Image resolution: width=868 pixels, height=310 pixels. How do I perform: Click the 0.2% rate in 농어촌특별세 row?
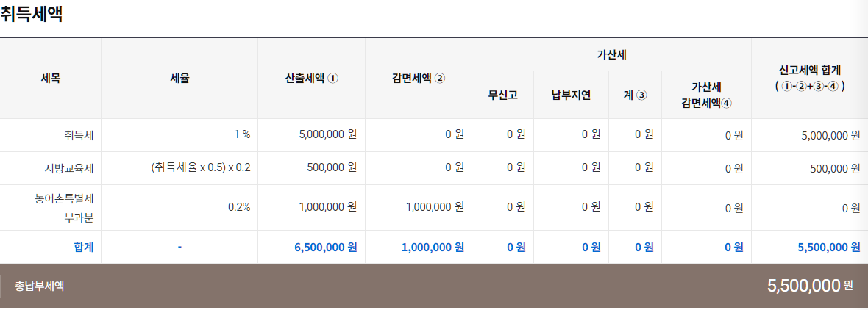239,207
